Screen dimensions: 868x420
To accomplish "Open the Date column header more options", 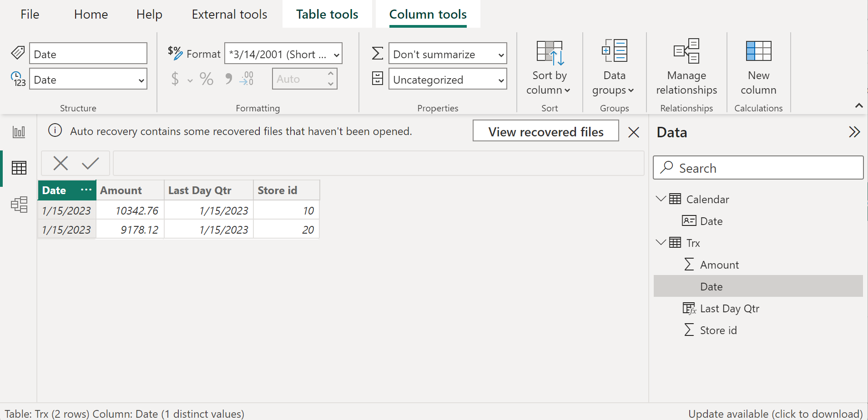I will 86,190.
